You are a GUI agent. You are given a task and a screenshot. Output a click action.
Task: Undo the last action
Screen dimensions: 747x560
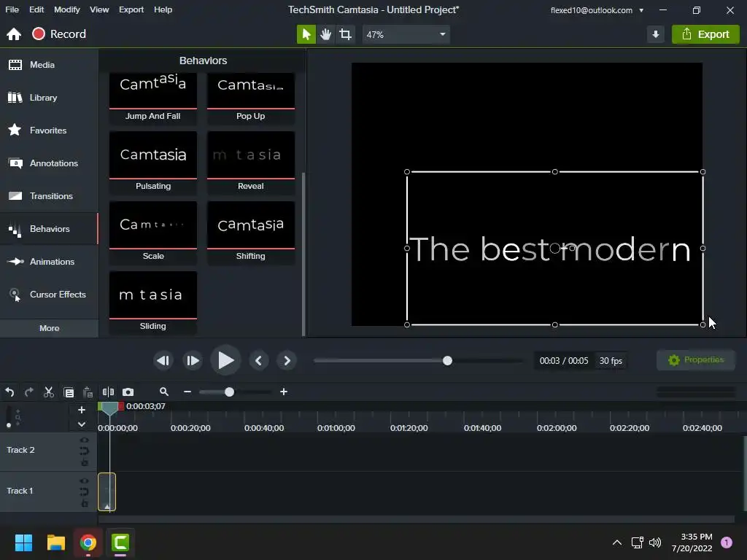click(x=9, y=392)
